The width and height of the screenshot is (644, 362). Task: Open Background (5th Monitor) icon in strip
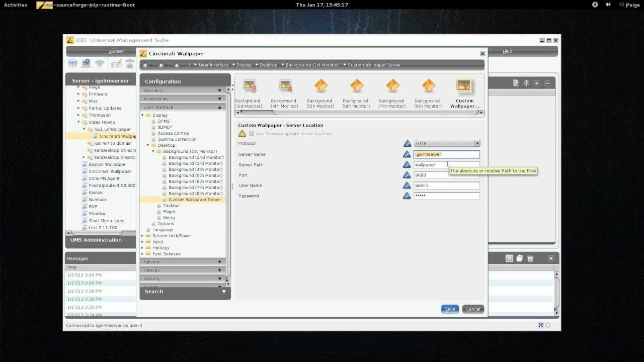click(x=320, y=86)
